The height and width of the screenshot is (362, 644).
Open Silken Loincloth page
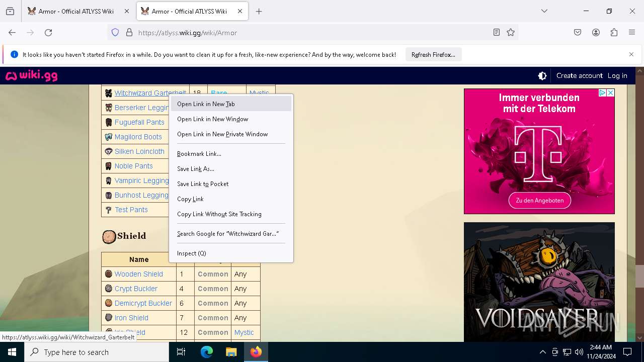[139, 151]
